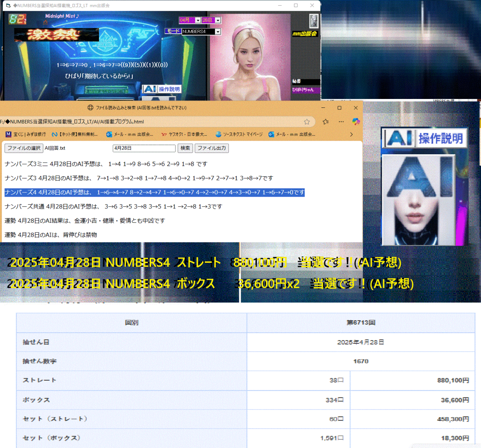Click the ファイル出力 button

(x=212, y=148)
